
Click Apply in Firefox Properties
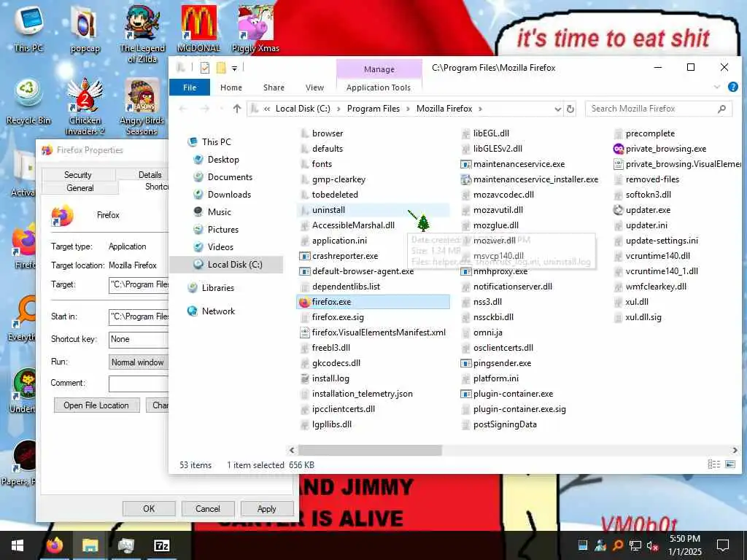click(267, 508)
